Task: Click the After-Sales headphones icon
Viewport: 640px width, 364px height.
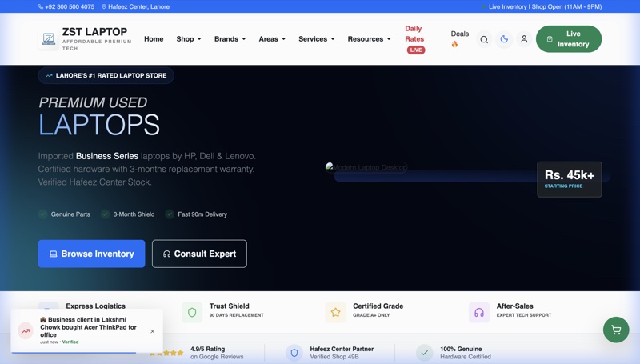Action: 478,312
